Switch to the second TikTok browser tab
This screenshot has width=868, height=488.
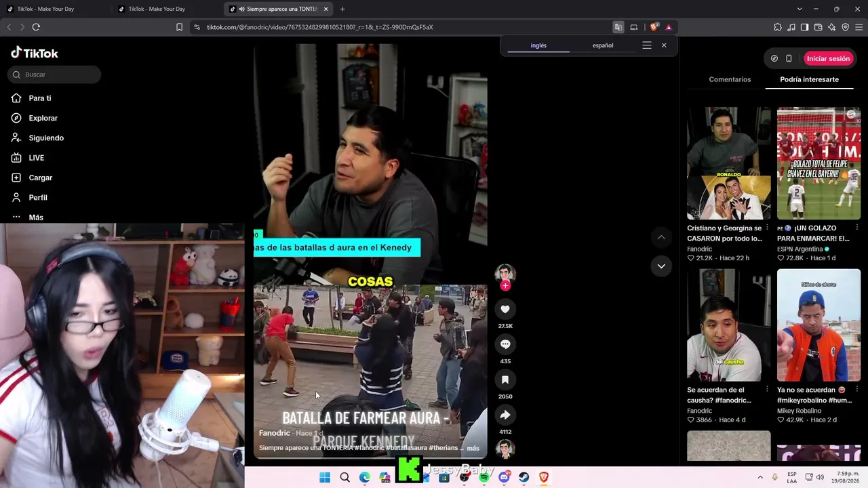(164, 9)
